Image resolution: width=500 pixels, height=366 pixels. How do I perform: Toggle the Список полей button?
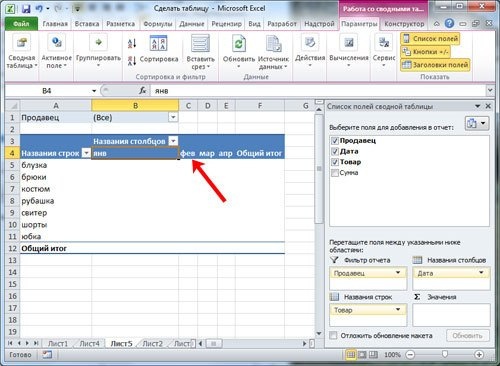(430, 39)
